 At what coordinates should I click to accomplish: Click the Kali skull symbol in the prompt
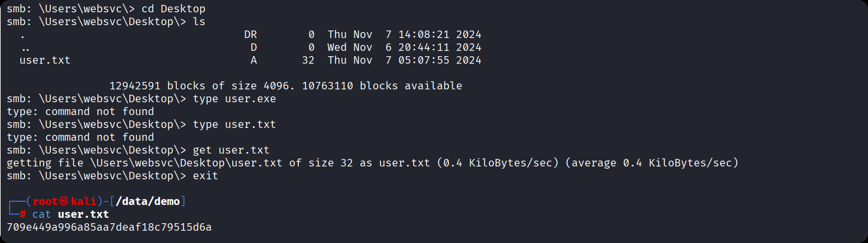[x=64, y=201]
